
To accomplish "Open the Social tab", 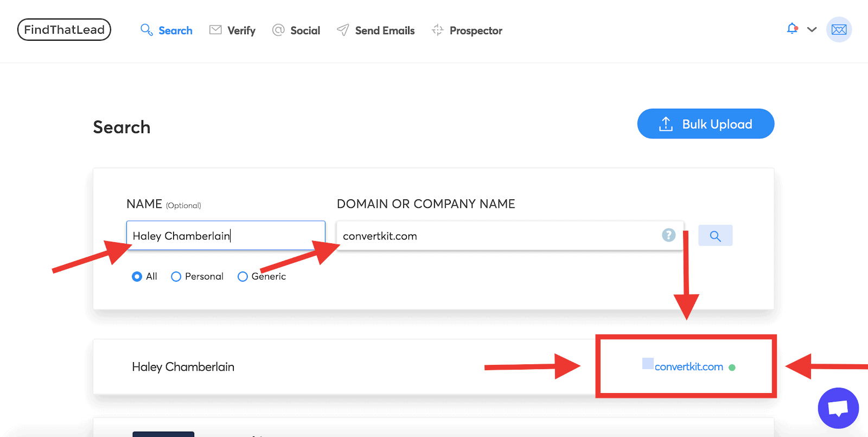I will [x=296, y=30].
